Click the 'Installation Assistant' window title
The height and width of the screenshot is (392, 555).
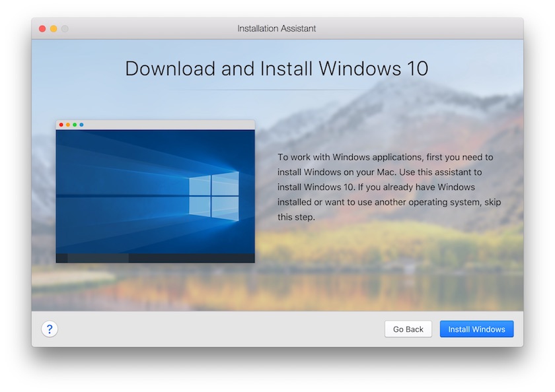276,28
